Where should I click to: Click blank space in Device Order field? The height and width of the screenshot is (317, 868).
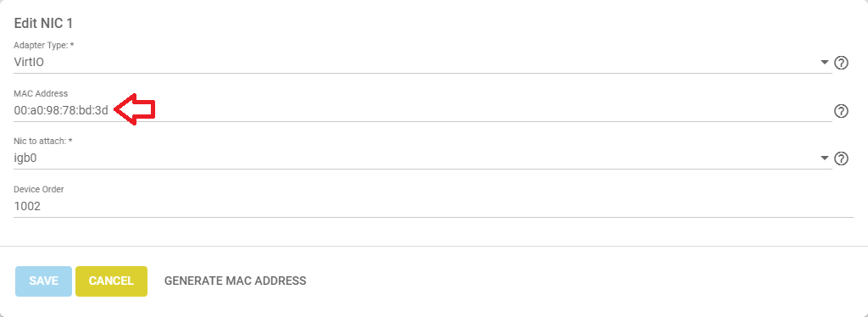click(442, 207)
